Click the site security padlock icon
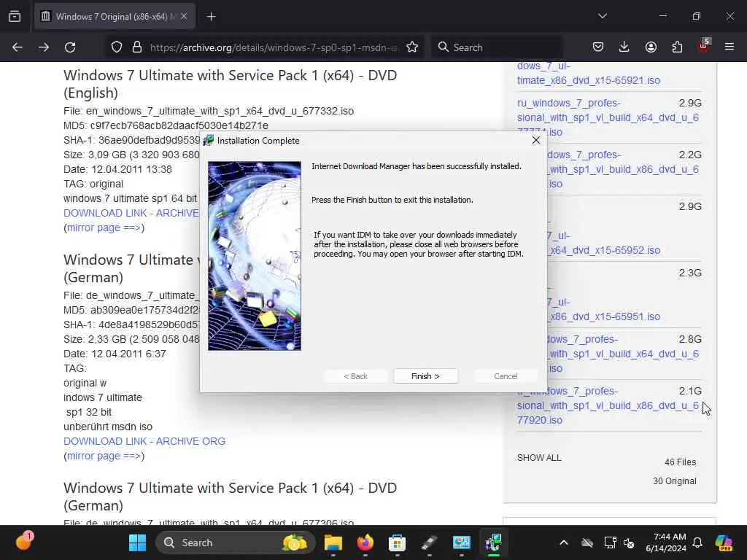The image size is (747, 560). coord(137,47)
